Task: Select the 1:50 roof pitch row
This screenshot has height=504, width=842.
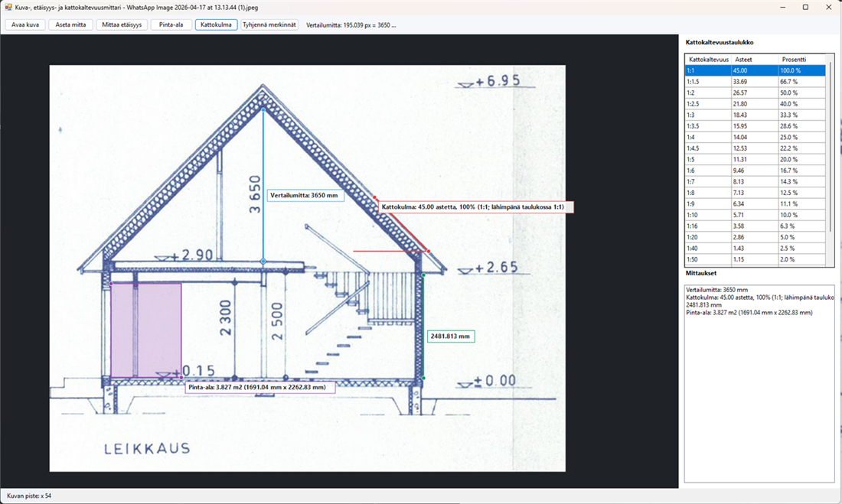Action: pos(756,259)
